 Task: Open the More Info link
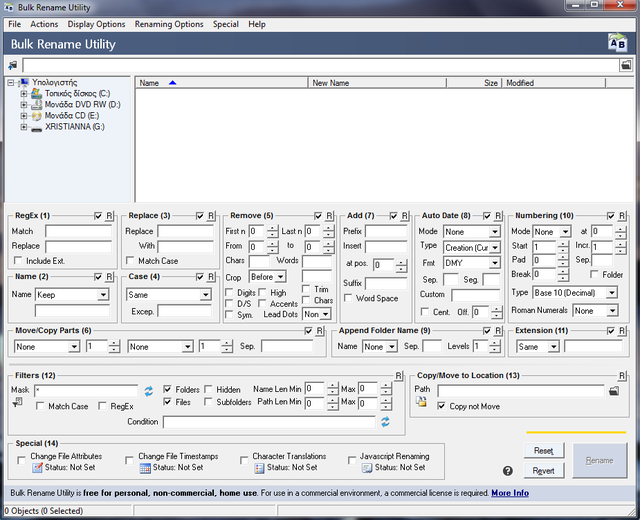click(510, 493)
